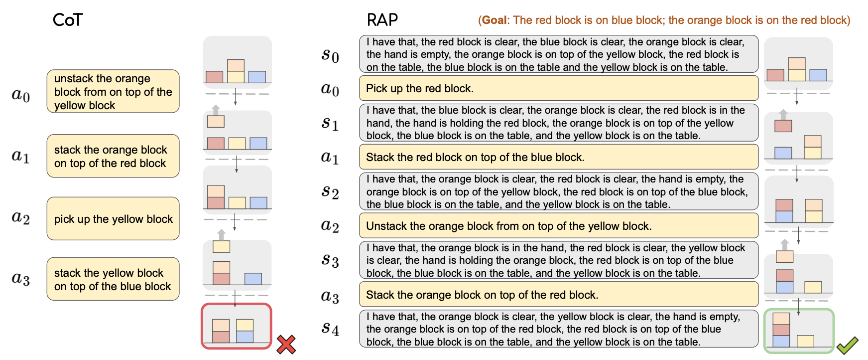Click the CoT heading

tap(68, 20)
